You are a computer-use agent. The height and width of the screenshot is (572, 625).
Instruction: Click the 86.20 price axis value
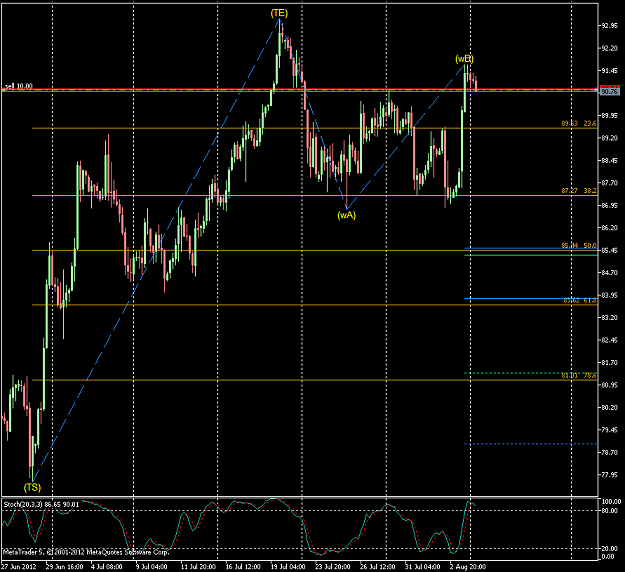[609, 228]
